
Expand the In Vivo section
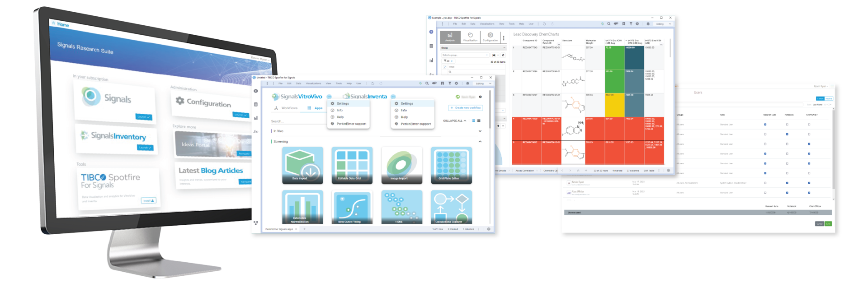tap(480, 131)
